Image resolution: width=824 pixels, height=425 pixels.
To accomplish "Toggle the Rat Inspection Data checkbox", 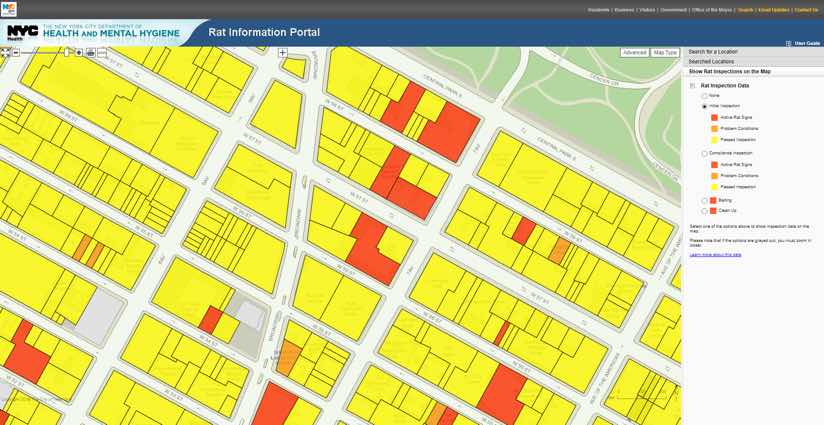I will (692, 86).
